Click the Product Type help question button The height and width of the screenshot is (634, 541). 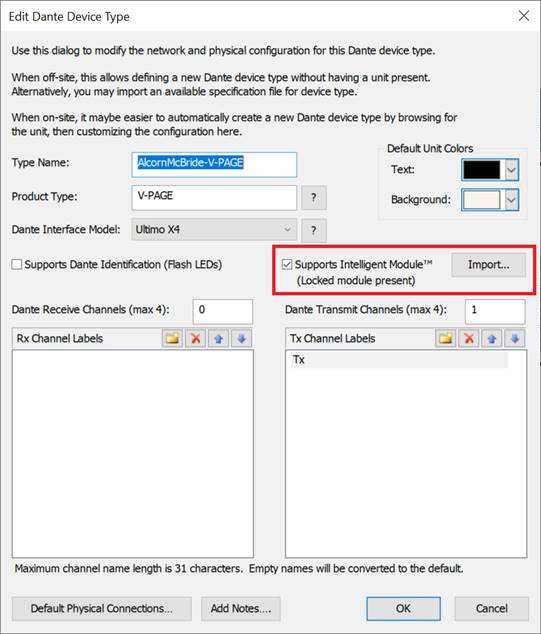pyautogui.click(x=314, y=198)
